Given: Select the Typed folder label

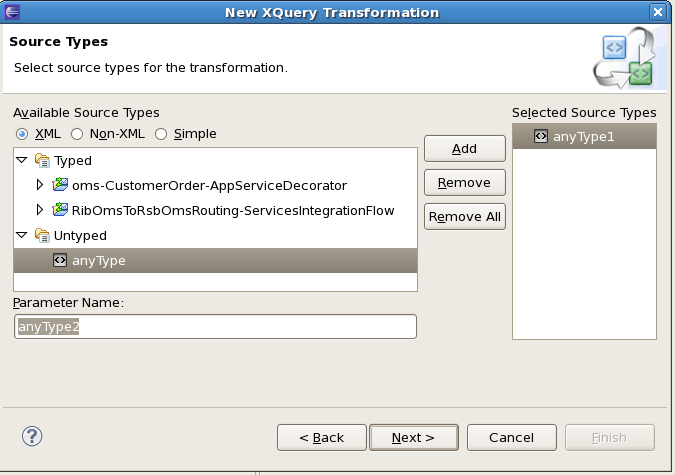Looking at the screenshot, I should coord(73,161).
